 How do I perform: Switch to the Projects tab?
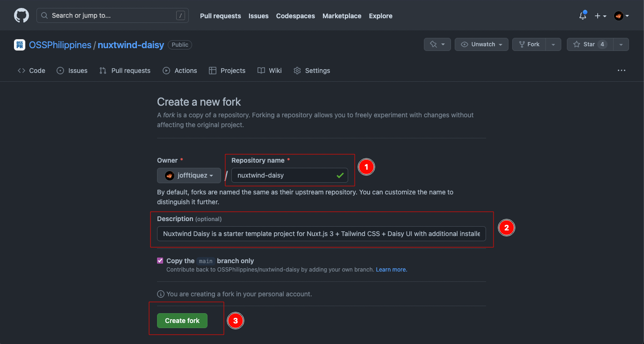click(x=227, y=71)
